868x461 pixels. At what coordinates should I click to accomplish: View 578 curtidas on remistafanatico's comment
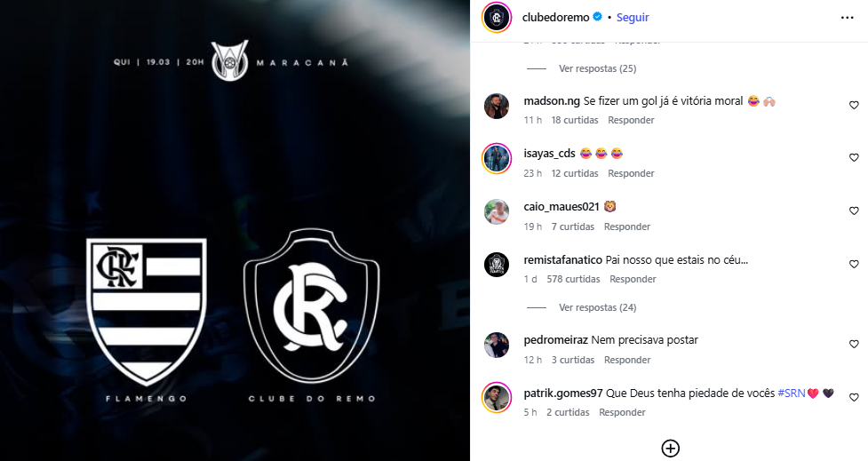(573, 280)
